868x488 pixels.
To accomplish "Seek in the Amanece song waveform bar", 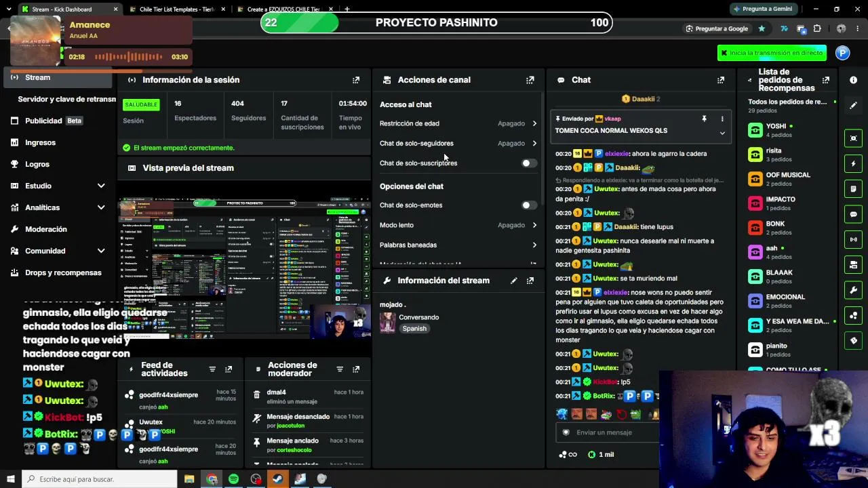I will 128,57.
